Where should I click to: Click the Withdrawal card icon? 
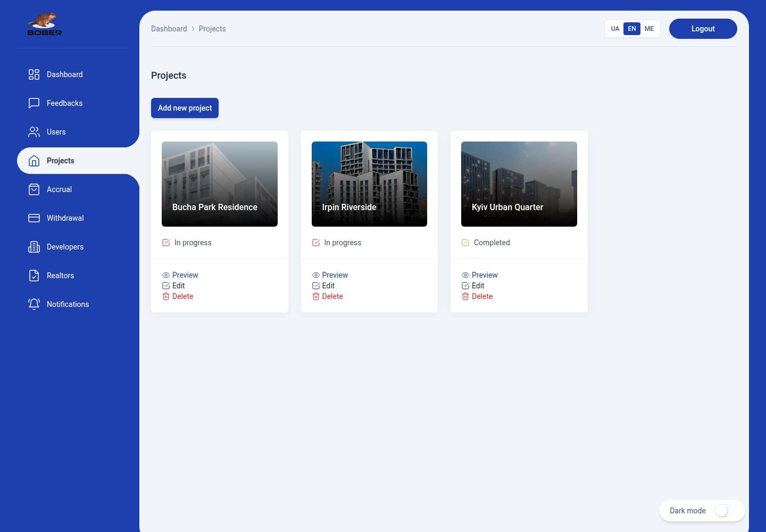[34, 218]
